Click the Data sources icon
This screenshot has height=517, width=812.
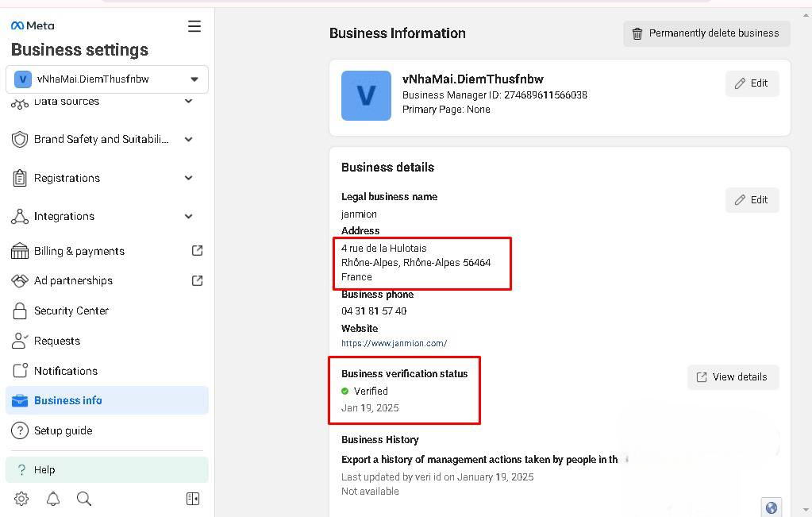(x=20, y=104)
